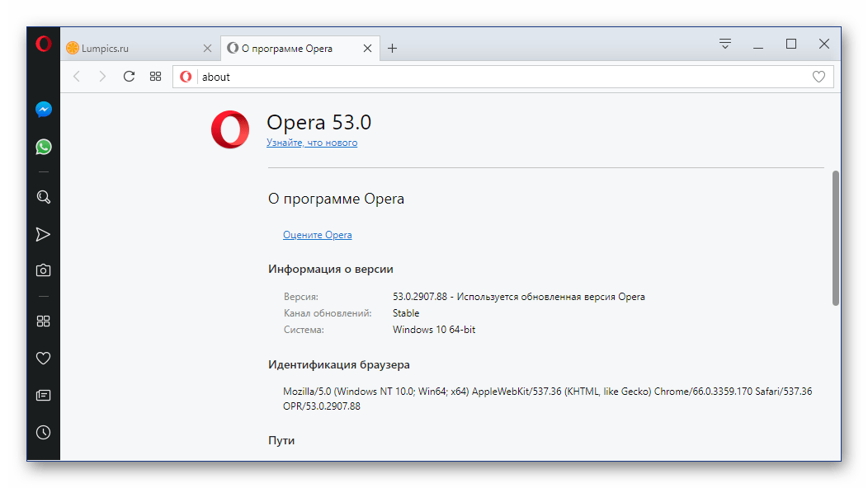Open a new tab with plus button
868x488 pixels.
click(x=393, y=48)
